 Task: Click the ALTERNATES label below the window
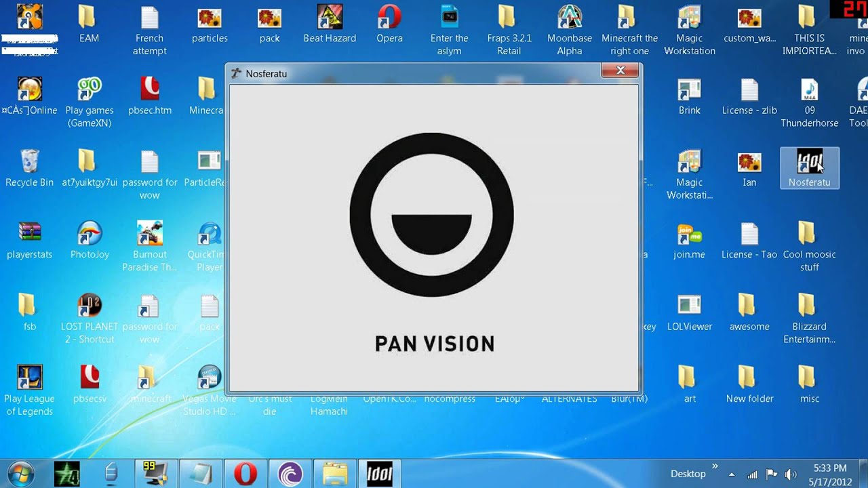570,399
